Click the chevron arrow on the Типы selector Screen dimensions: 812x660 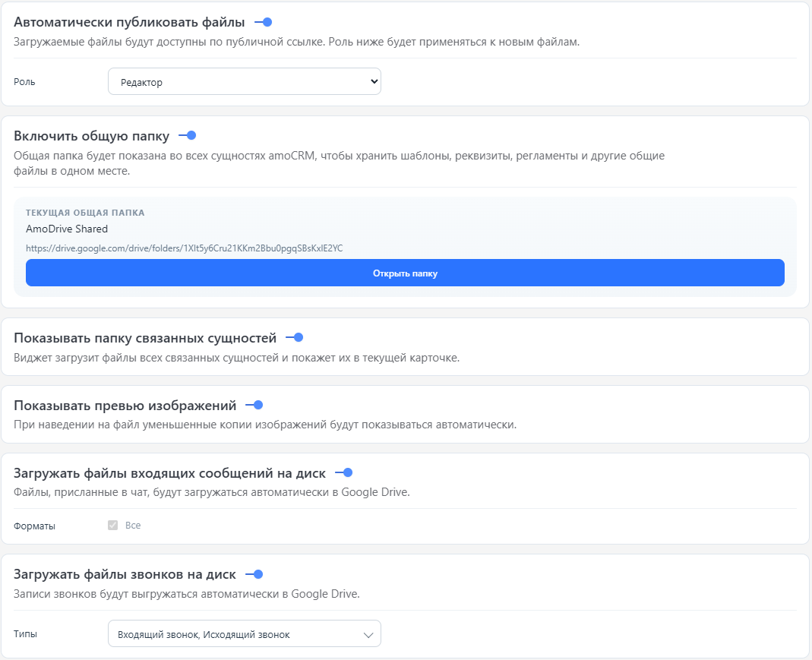tap(369, 633)
